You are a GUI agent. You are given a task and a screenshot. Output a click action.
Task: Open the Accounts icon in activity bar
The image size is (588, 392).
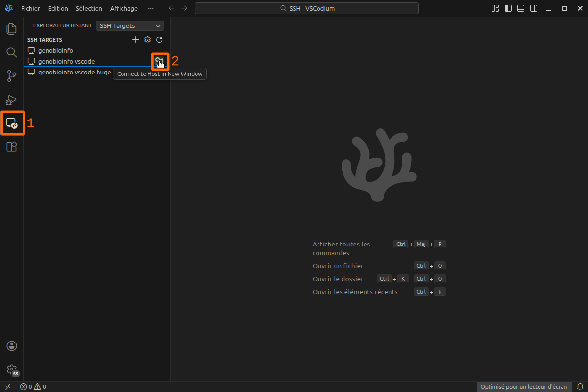pyautogui.click(x=12, y=346)
